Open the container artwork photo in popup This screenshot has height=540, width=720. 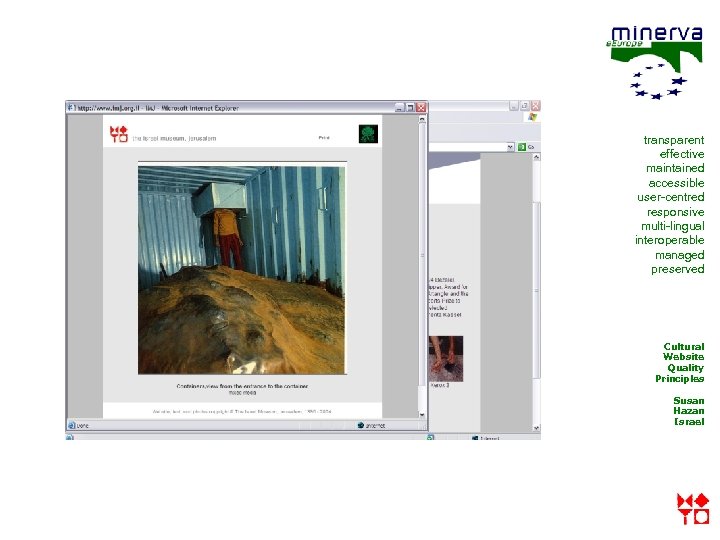(x=242, y=270)
